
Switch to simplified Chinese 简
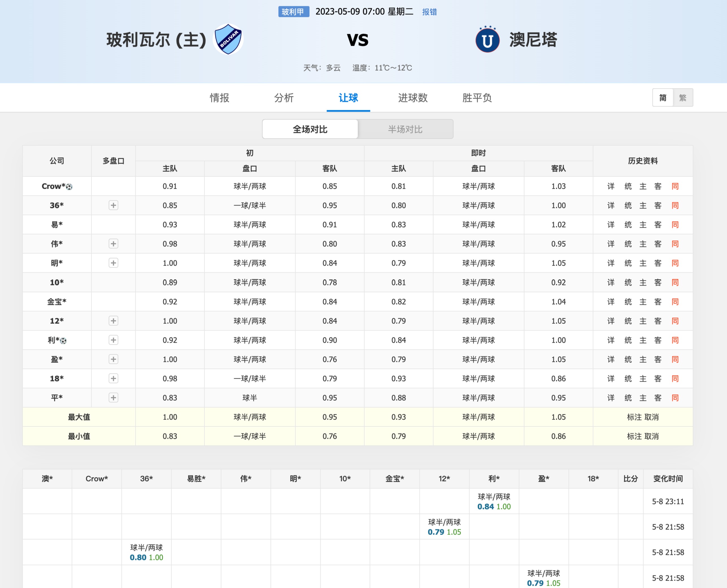[x=663, y=98]
